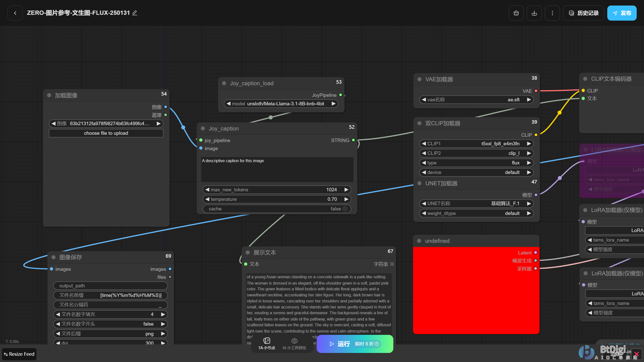644x362 pixels.
Task: Click 遮罩 output port on 加载图像
Action: [166, 115]
